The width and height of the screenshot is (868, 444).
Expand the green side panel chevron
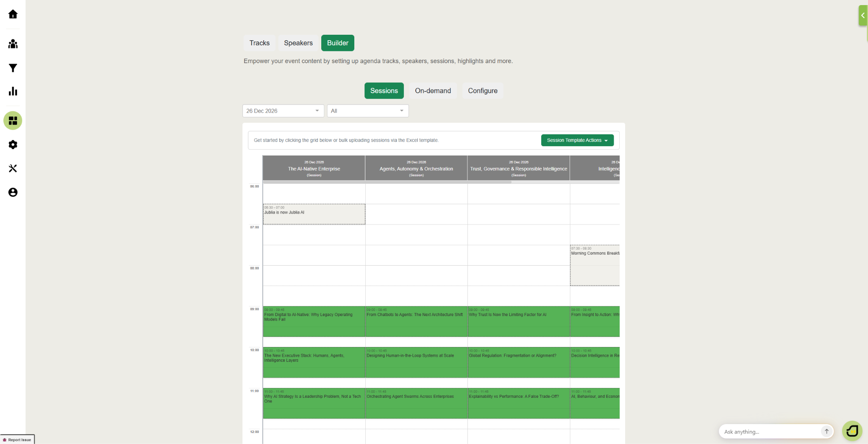coord(863,15)
